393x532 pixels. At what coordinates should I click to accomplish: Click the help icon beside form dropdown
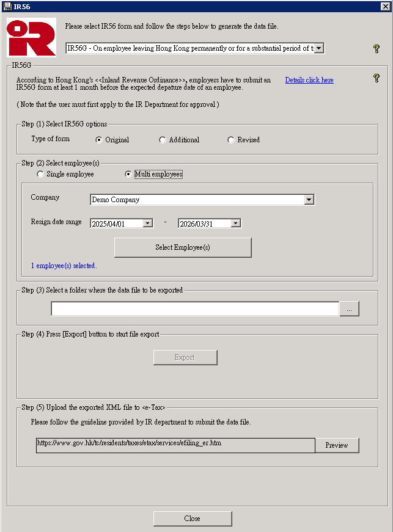376,49
